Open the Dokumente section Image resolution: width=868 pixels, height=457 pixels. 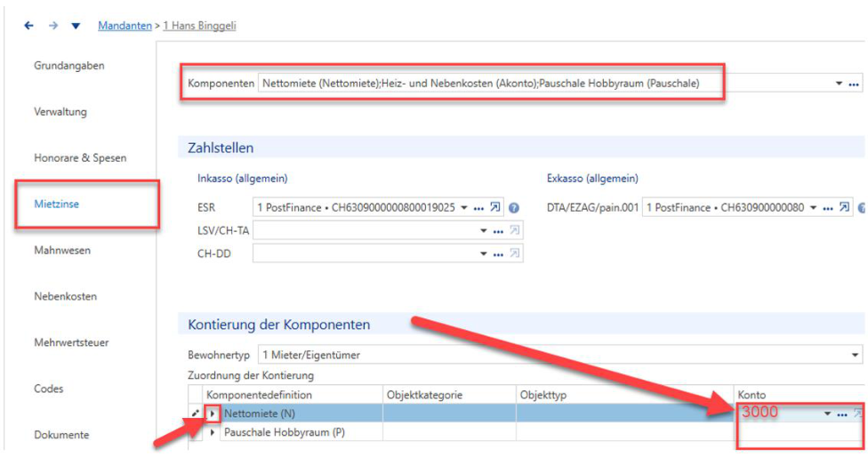(61, 435)
